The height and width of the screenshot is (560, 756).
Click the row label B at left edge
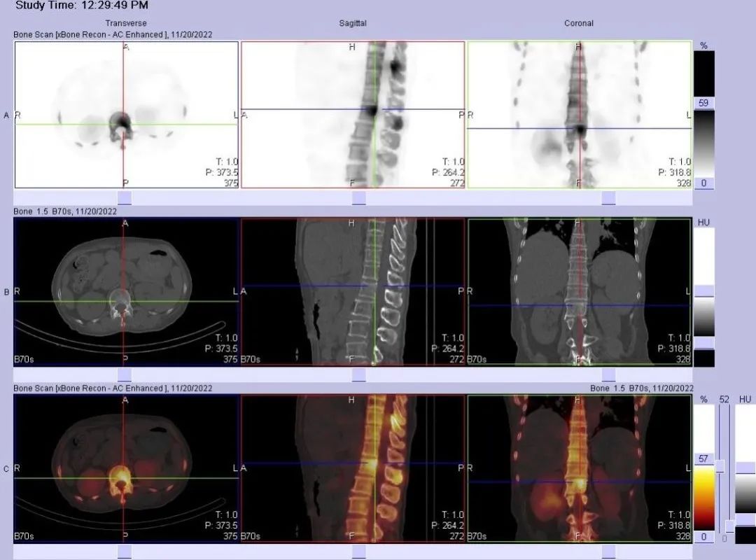click(6, 293)
